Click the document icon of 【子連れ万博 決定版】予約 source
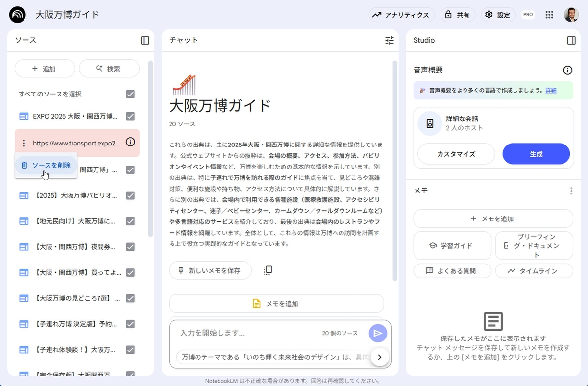 [24, 324]
